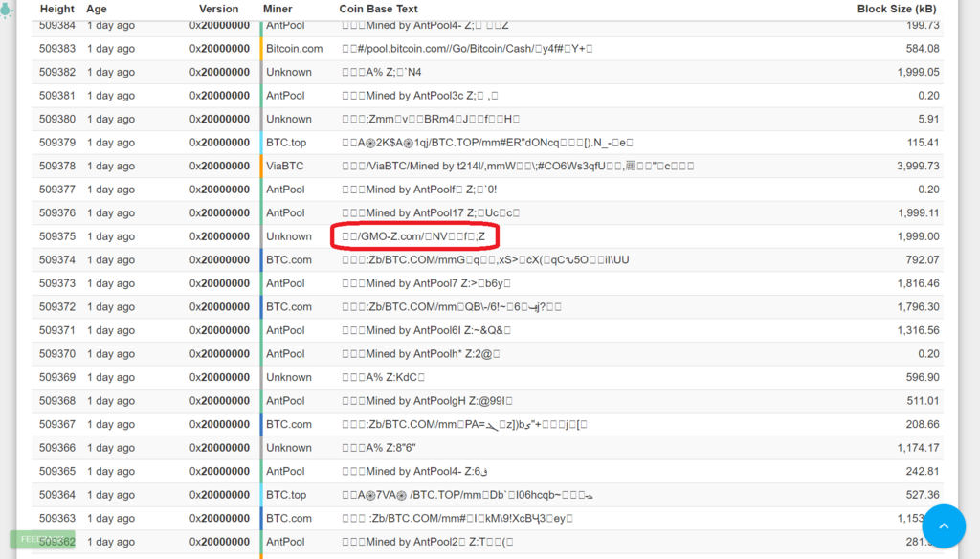Open block height 509376
Viewport: 980px width, 559px height.
(56, 212)
